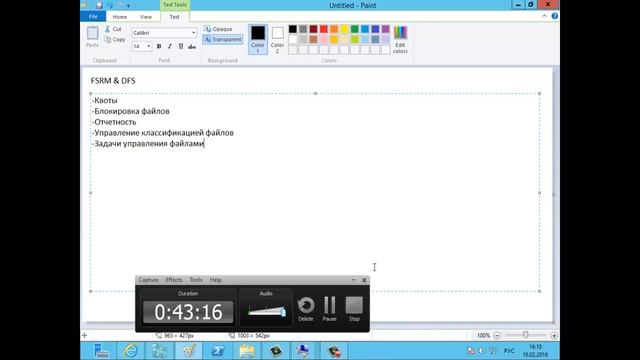Screen dimensions: 640x360
Task: Toggle Strikethrough formatting
Action: coord(192,47)
